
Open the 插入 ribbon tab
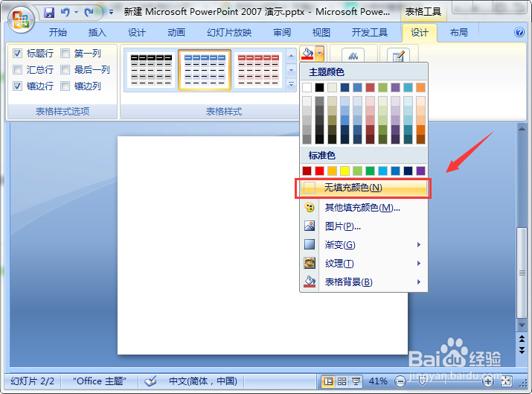pos(97,32)
